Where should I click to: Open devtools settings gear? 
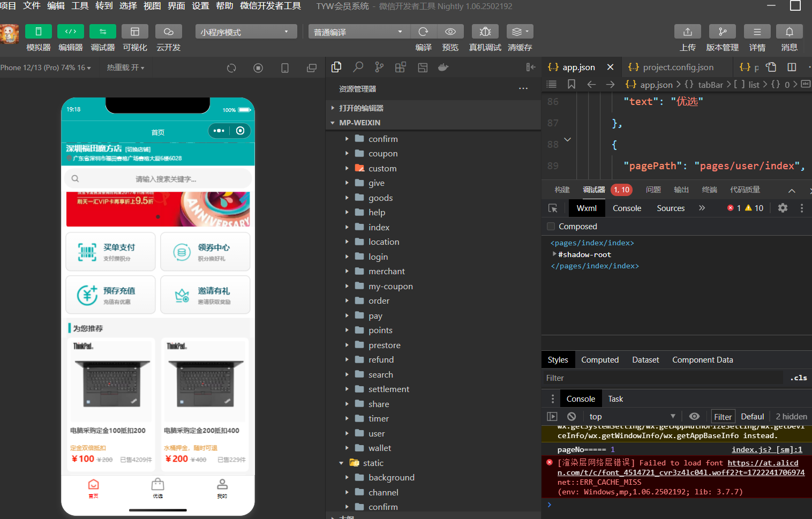tap(783, 208)
